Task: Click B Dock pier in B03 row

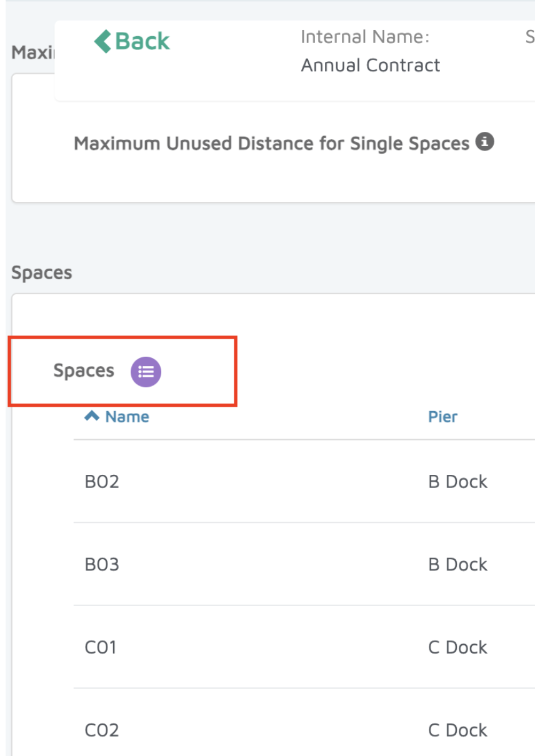Action: (457, 565)
